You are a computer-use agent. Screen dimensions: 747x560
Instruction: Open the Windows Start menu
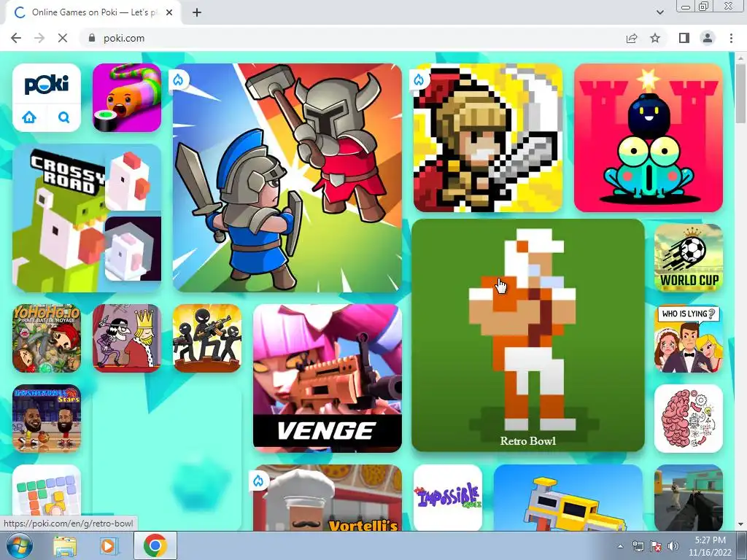tap(19, 545)
